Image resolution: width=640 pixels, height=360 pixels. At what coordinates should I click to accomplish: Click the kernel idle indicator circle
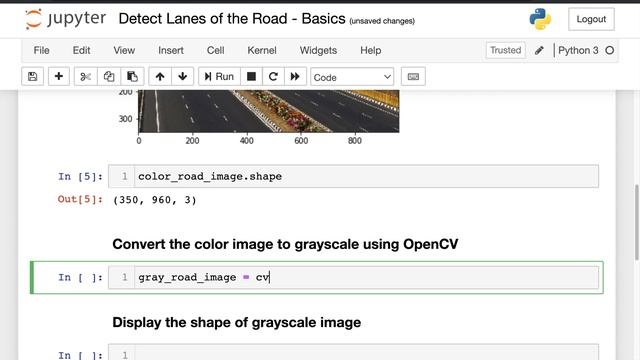pos(609,50)
